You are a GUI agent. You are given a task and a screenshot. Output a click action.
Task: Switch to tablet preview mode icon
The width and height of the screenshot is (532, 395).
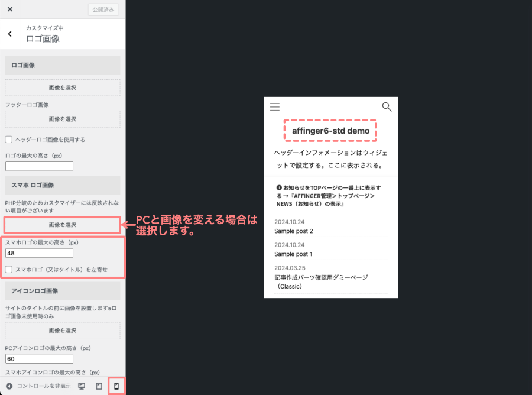click(99, 386)
